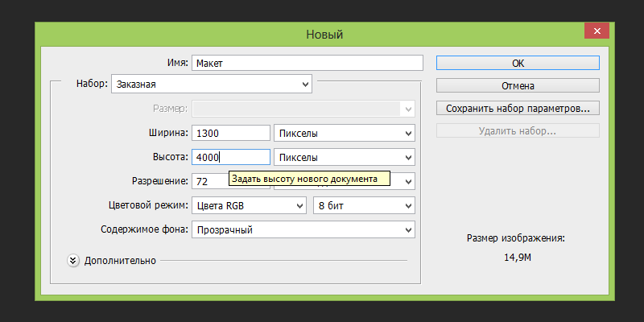Click the Имя field containing Макет
Screen dimensions: 644x322
tap(307, 63)
